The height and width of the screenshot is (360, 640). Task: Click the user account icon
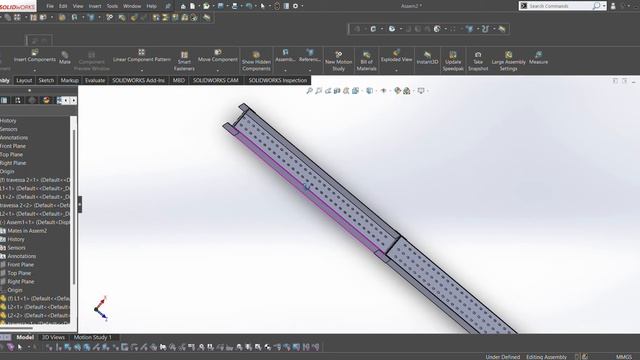pyautogui.click(x=613, y=6)
